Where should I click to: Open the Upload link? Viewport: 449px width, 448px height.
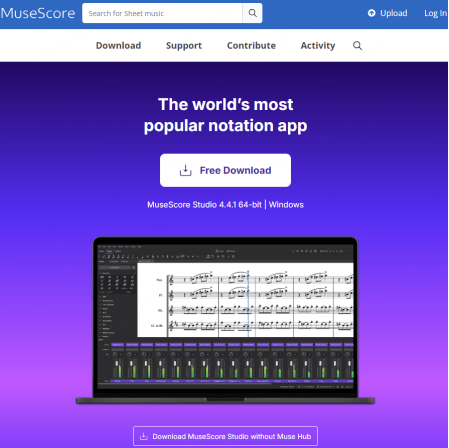[387, 13]
